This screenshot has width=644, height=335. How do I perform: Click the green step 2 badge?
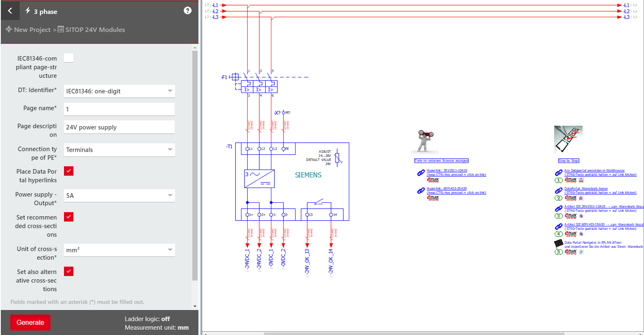pyautogui.click(x=558, y=198)
